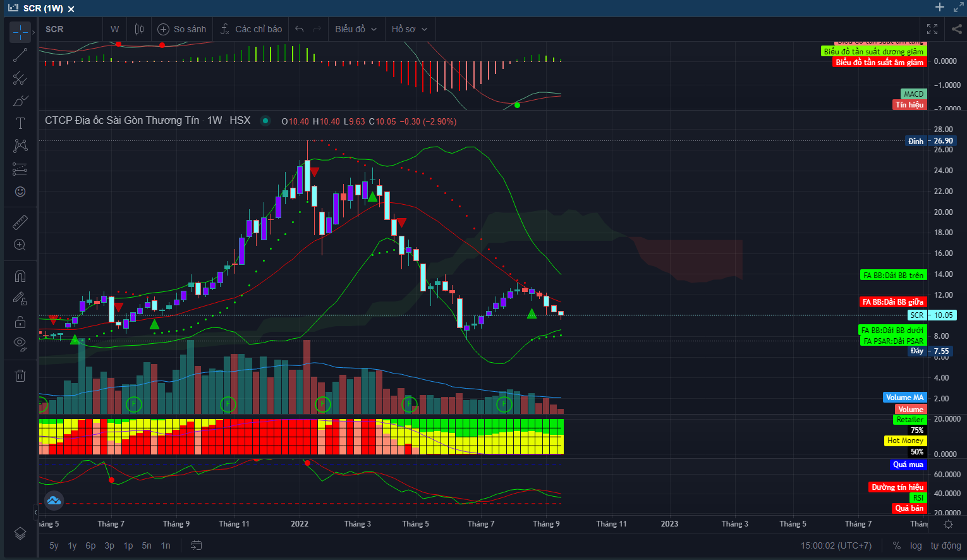Click the market status dot beside HSX
The height and width of the screenshot is (560, 967).
pyautogui.click(x=265, y=121)
